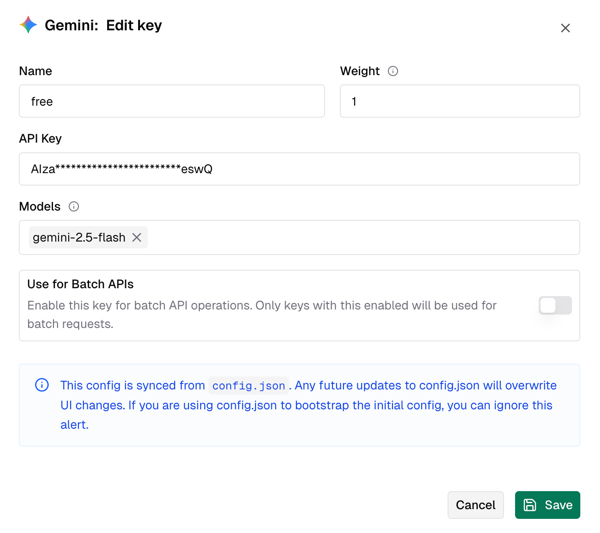Open the Models selection field
This screenshot has width=600, height=533.
coord(360,238)
